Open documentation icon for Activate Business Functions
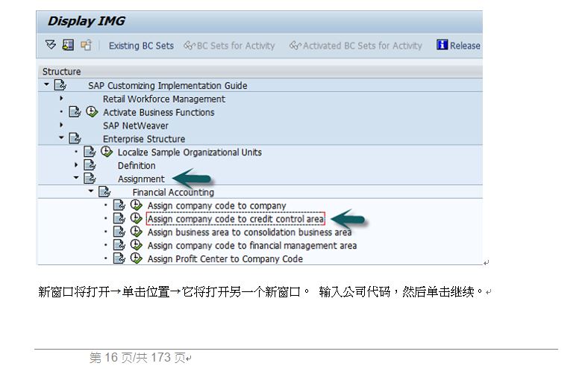The height and width of the screenshot is (369, 588). (75, 112)
